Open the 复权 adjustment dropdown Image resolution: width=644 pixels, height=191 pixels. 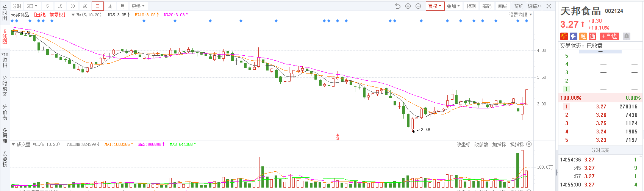pyautogui.click(x=435, y=6)
